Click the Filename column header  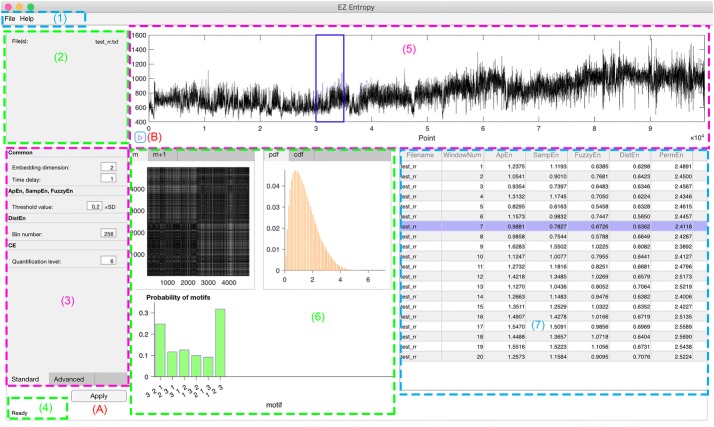click(x=420, y=155)
